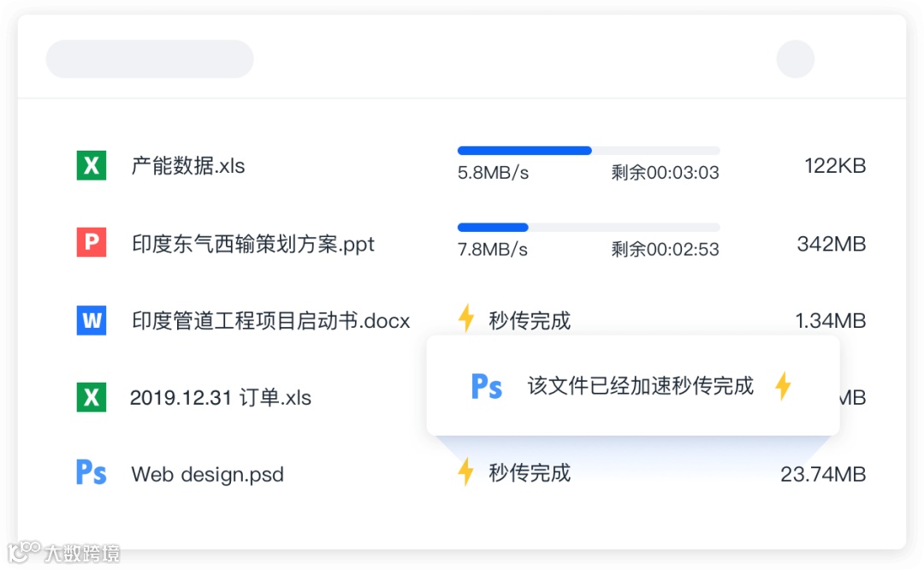Click the 1.34MB file size
The width and height of the screenshot is (924, 570).
[830, 321]
